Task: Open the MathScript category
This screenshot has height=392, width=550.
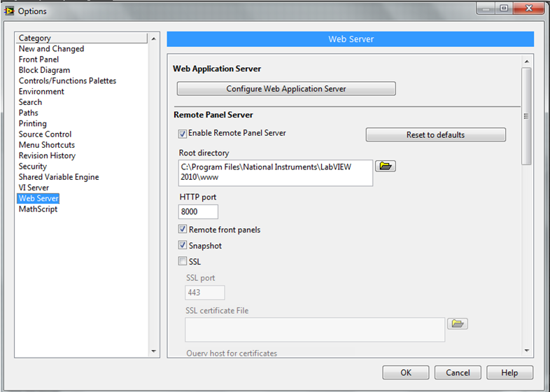Action: (38, 209)
